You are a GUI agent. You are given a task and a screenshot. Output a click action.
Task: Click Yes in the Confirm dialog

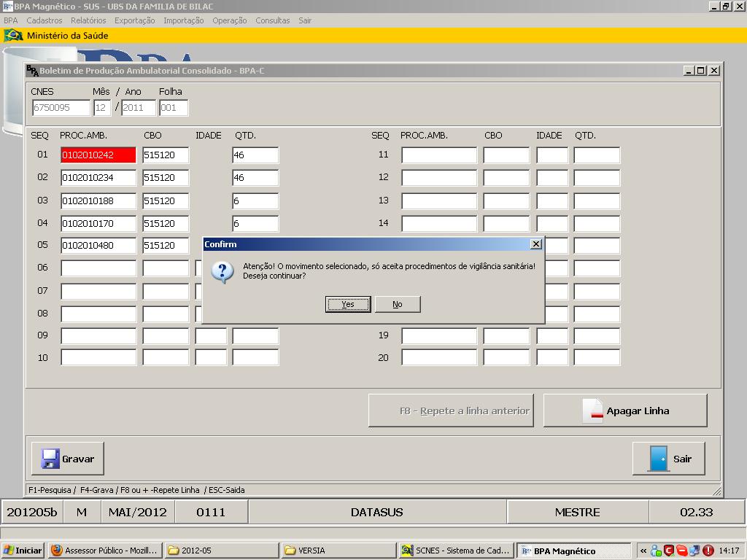click(348, 304)
